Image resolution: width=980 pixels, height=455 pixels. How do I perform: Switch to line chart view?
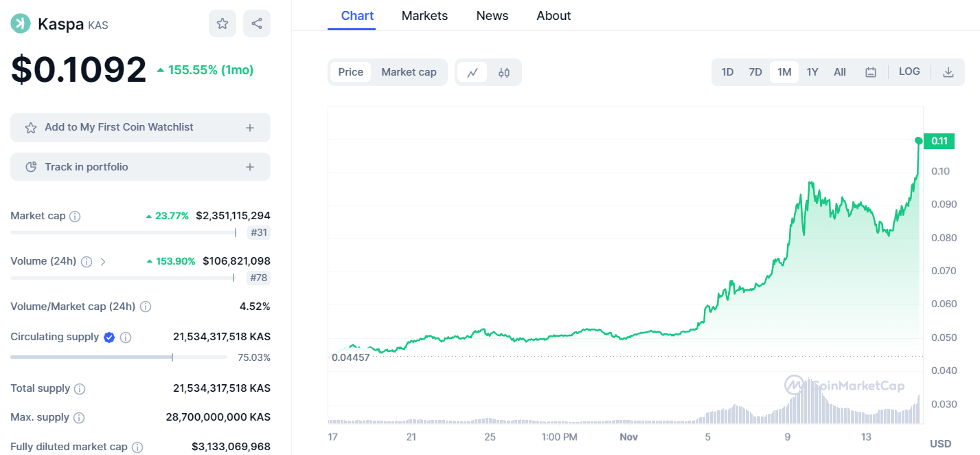click(472, 72)
